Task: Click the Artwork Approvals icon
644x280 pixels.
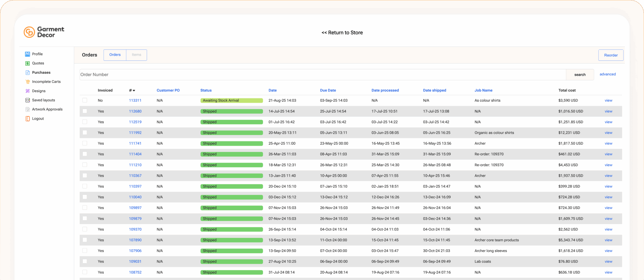Action: coord(27,109)
